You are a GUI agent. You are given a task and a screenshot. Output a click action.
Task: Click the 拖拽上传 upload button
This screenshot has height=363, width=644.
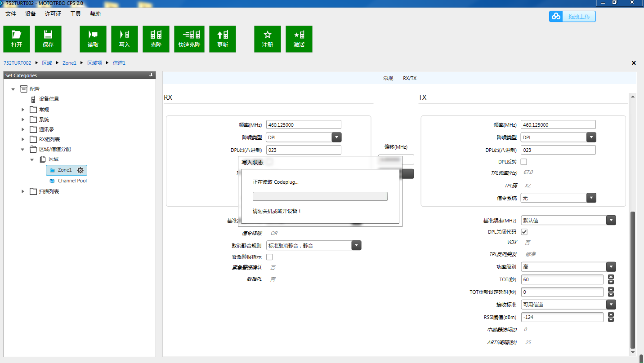pyautogui.click(x=572, y=17)
